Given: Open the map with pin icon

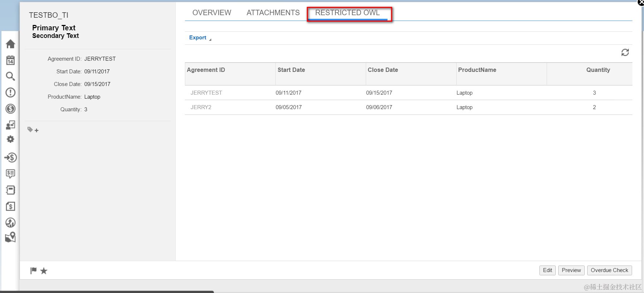Looking at the screenshot, I should pyautogui.click(x=10, y=237).
